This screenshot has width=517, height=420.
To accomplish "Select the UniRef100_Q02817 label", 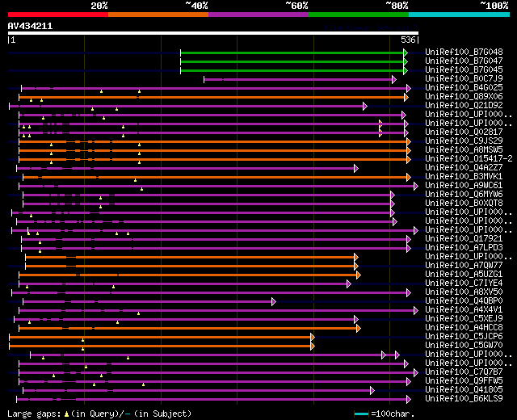I will click(x=464, y=132).
